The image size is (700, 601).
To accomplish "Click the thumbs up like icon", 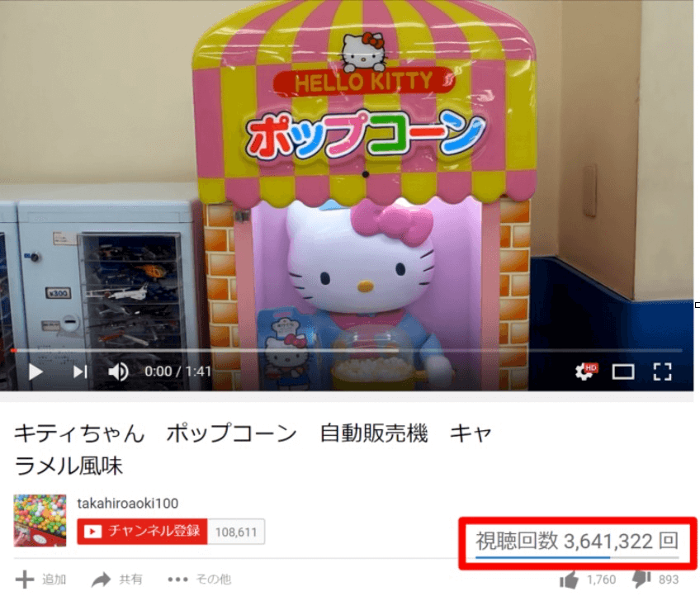I will (x=569, y=580).
